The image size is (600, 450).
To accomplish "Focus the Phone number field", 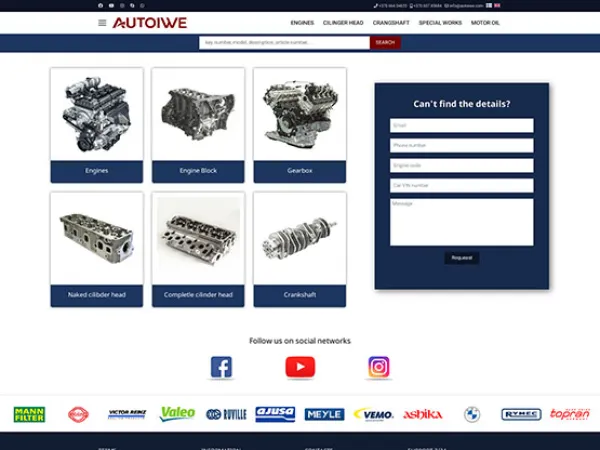I will pos(462,145).
